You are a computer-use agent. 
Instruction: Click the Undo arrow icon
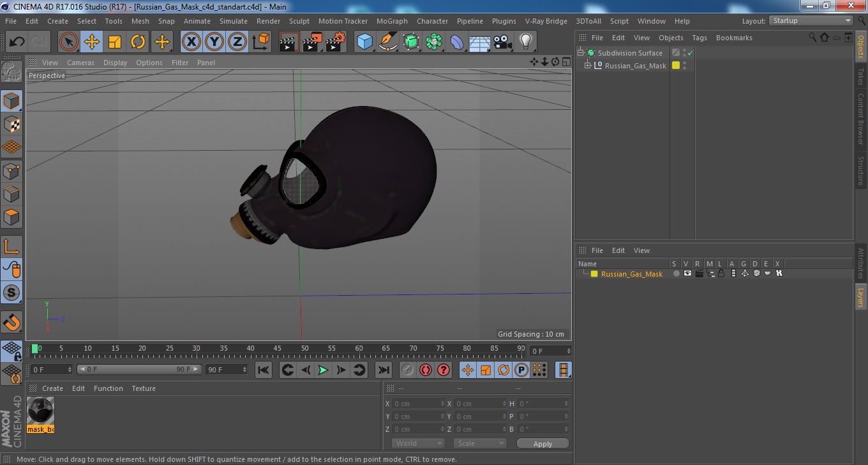pos(17,42)
